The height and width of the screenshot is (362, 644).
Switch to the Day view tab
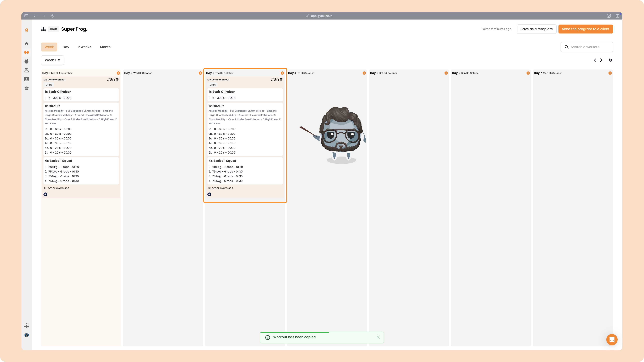pyautogui.click(x=66, y=47)
